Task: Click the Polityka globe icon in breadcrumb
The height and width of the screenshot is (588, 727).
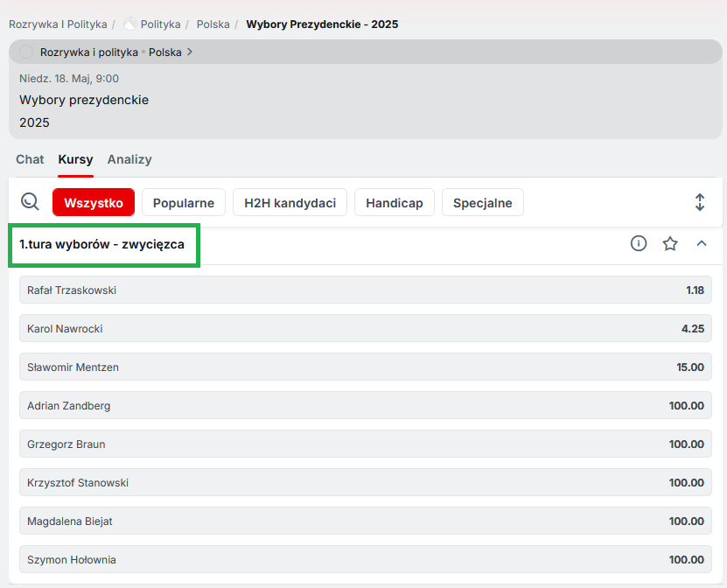Action: [x=130, y=24]
